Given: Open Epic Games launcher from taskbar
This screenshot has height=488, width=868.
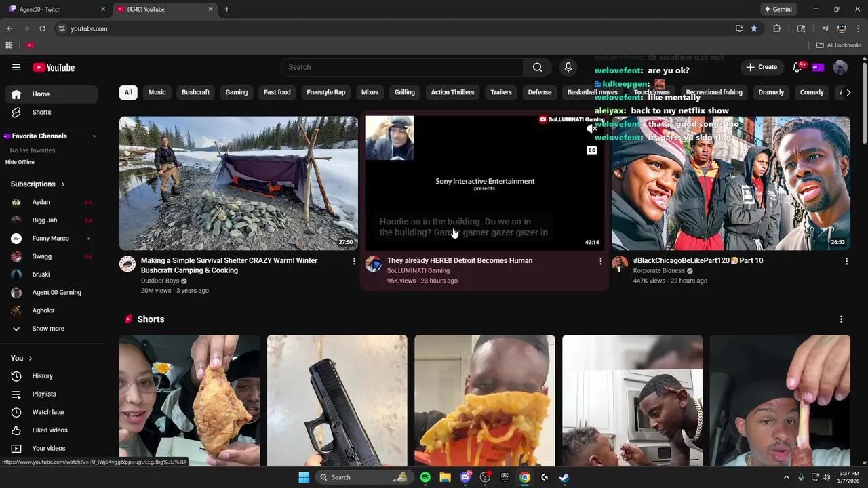Looking at the screenshot, I should click(505, 477).
